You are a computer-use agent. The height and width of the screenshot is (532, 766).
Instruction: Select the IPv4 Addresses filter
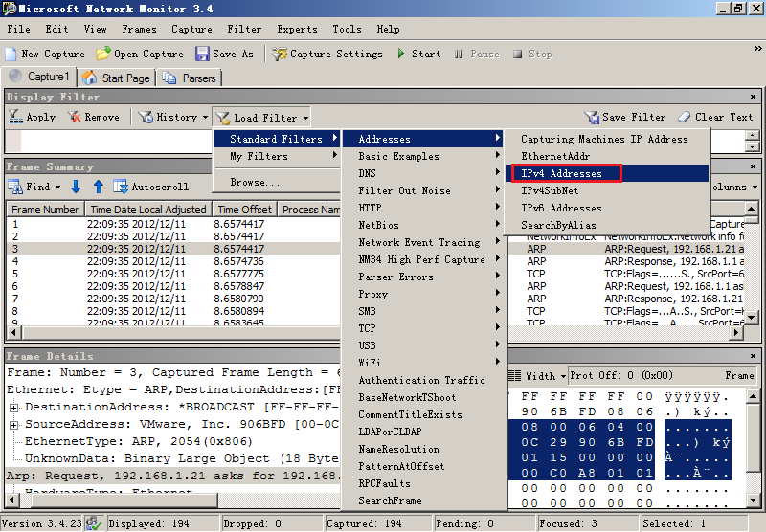click(607, 173)
